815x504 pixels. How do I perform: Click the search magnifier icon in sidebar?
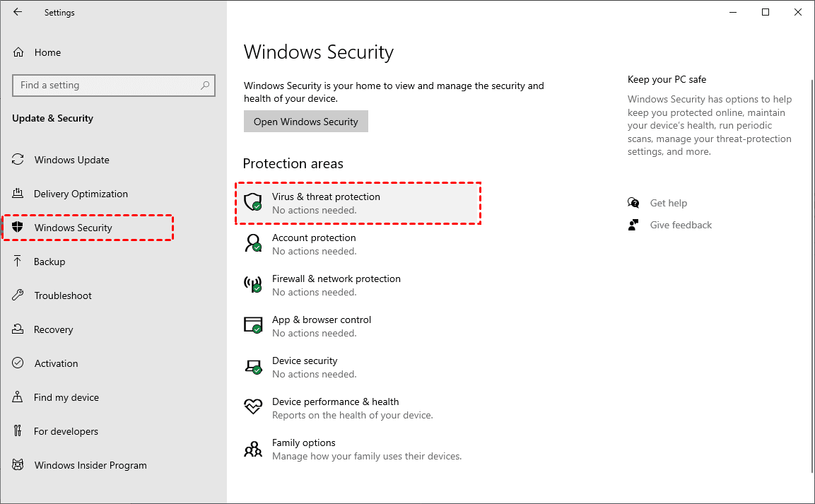(205, 86)
